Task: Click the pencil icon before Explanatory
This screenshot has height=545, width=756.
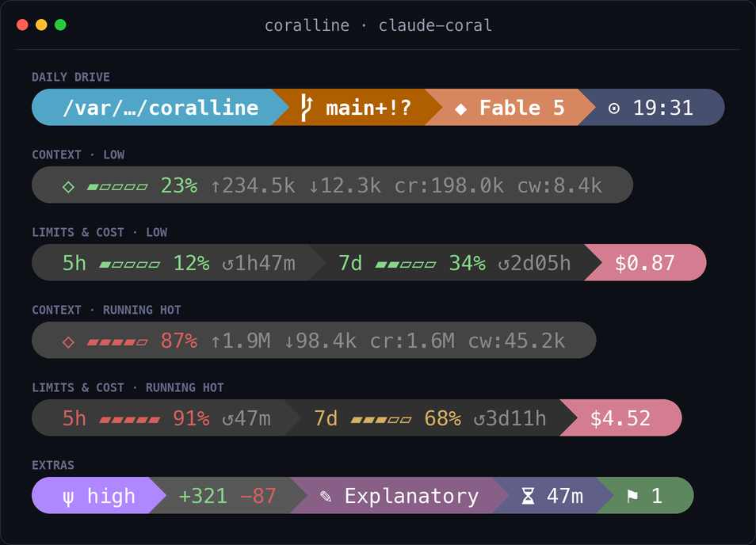Action: 326,496
